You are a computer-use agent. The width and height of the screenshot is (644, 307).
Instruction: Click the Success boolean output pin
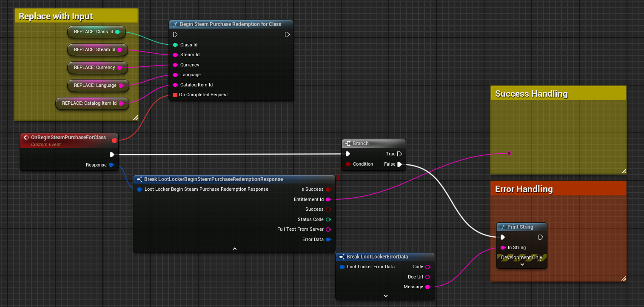[x=328, y=209]
